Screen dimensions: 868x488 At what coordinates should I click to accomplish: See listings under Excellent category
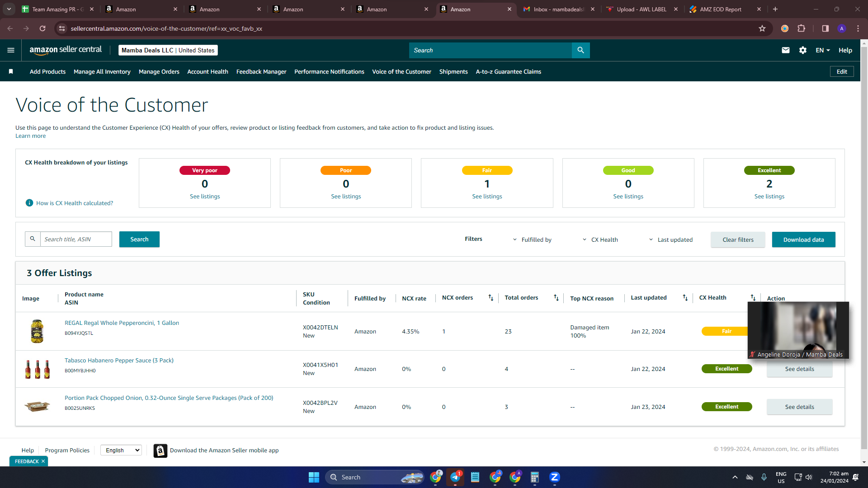pyautogui.click(x=769, y=197)
